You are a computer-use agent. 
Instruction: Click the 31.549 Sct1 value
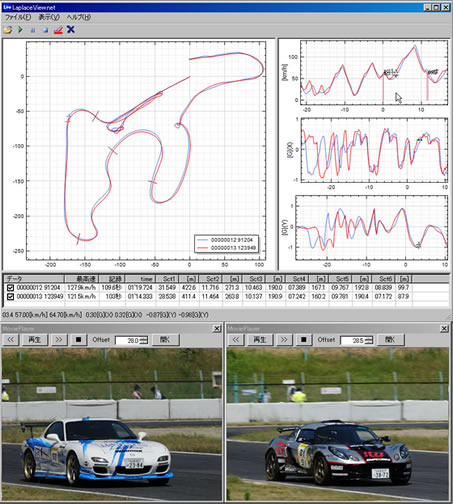pos(167,288)
